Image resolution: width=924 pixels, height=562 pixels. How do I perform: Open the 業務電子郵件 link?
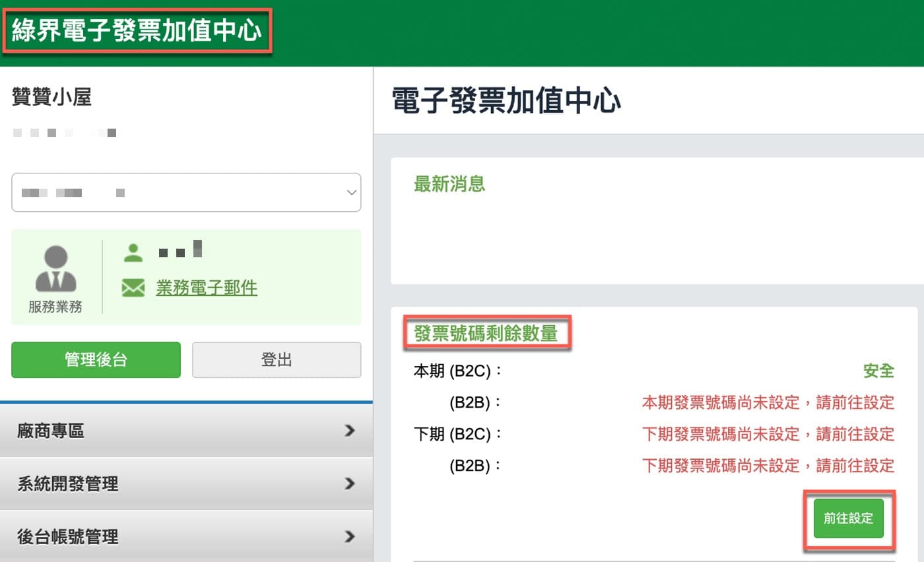pos(207,288)
